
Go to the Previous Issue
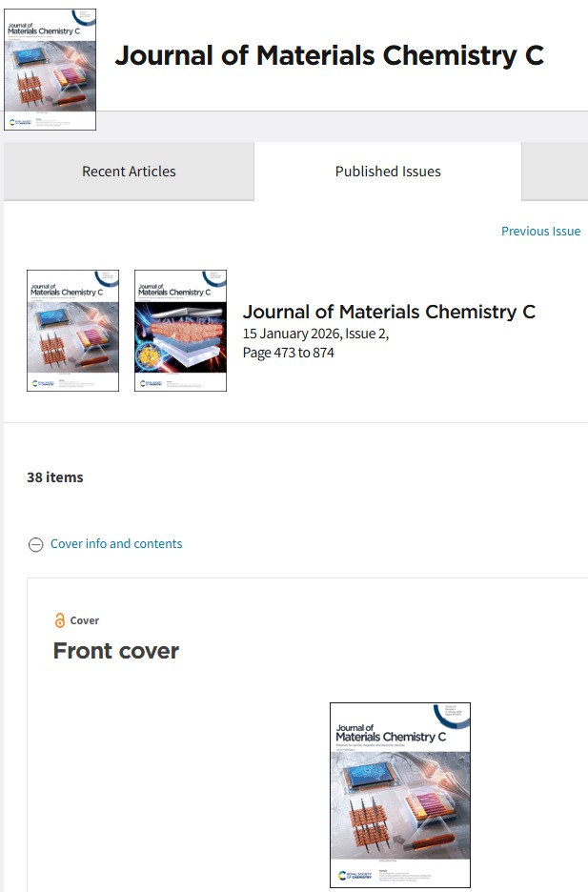tap(540, 231)
